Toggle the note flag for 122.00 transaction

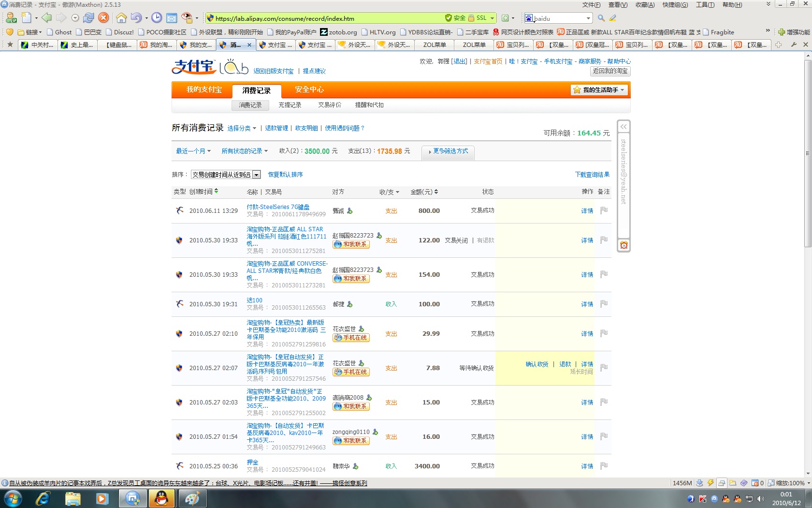pyautogui.click(x=604, y=240)
